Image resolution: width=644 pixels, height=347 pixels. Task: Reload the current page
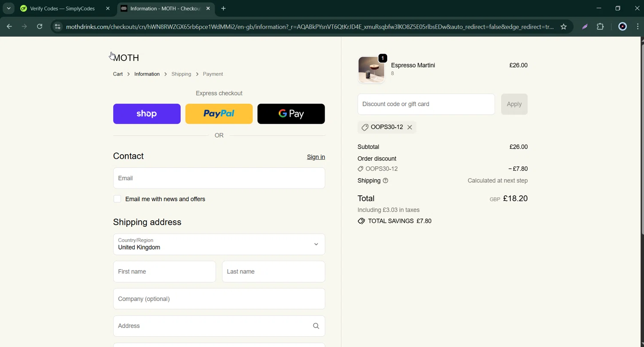39,27
